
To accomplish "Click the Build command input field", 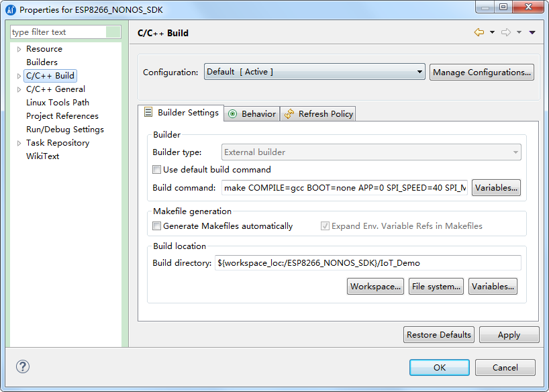I will point(344,188).
